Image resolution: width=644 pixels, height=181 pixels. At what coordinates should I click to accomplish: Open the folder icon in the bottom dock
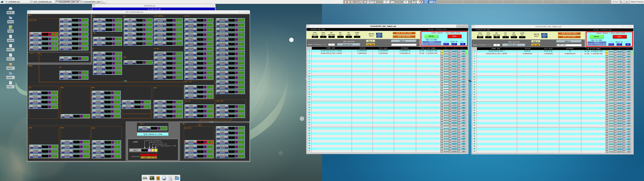(x=177, y=178)
